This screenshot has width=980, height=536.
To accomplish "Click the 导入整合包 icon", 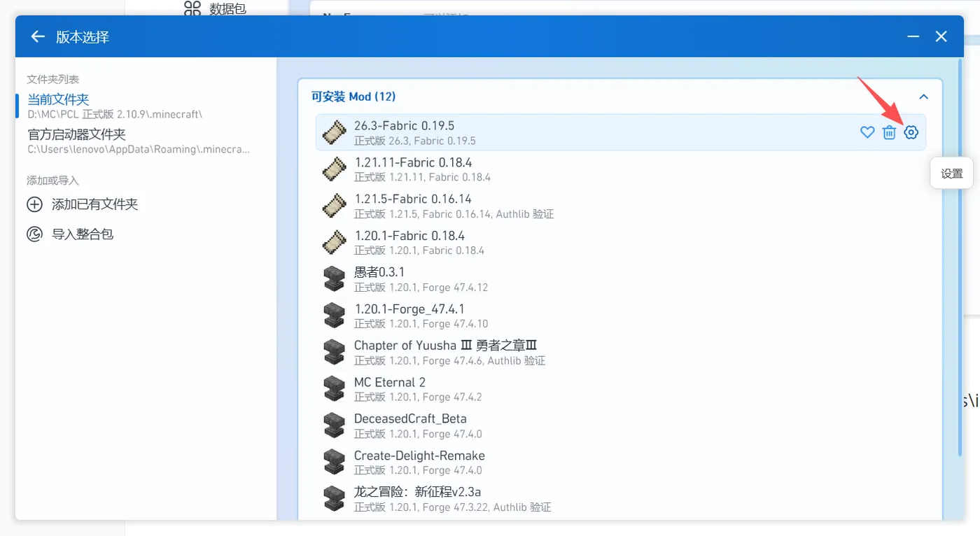I will [x=34, y=234].
